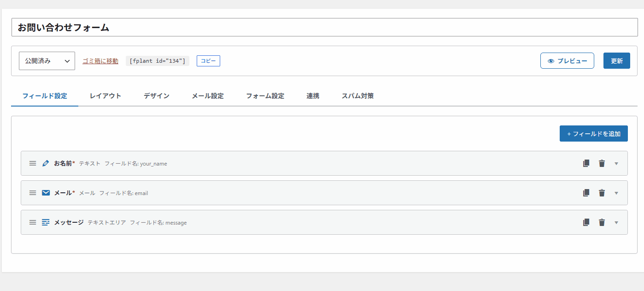Click the ゴミ箱に移動 link
Image resolution: width=644 pixels, height=291 pixels.
100,61
